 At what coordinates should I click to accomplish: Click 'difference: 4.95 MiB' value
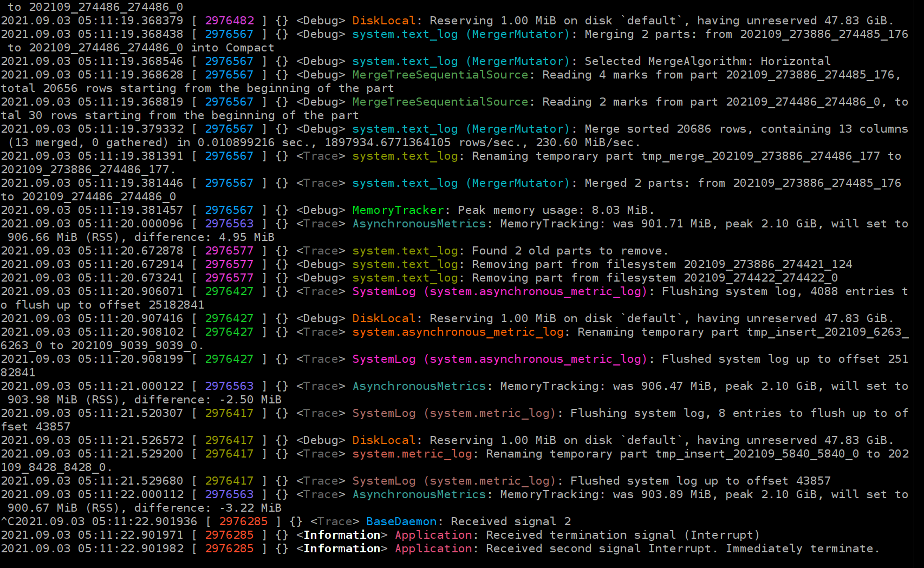click(x=204, y=237)
